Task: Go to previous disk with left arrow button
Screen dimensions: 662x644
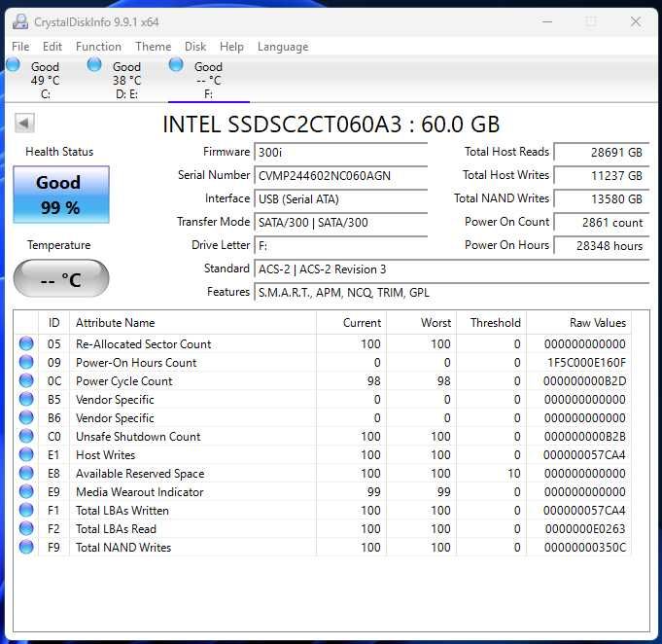Action: click(24, 124)
